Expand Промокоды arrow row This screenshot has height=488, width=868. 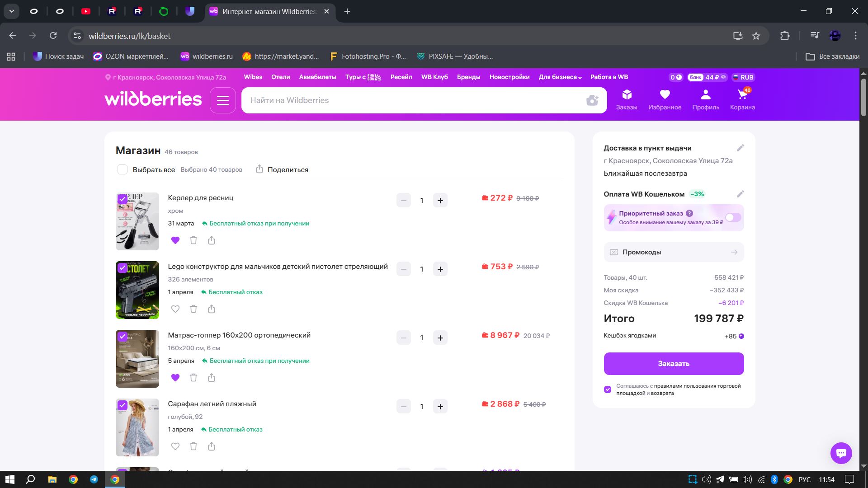click(734, 252)
